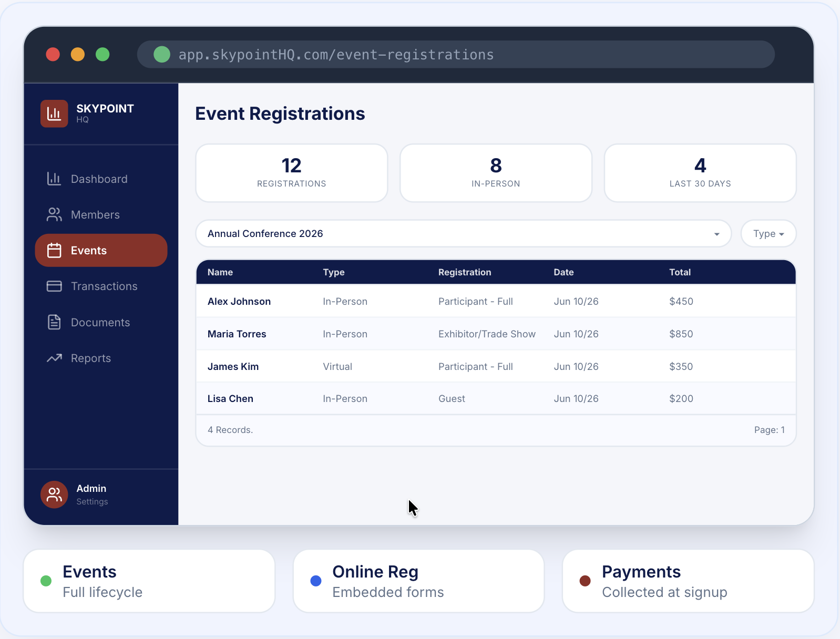Click the '4 Records.' footer text
Screen dimensions: 840x639
click(230, 430)
